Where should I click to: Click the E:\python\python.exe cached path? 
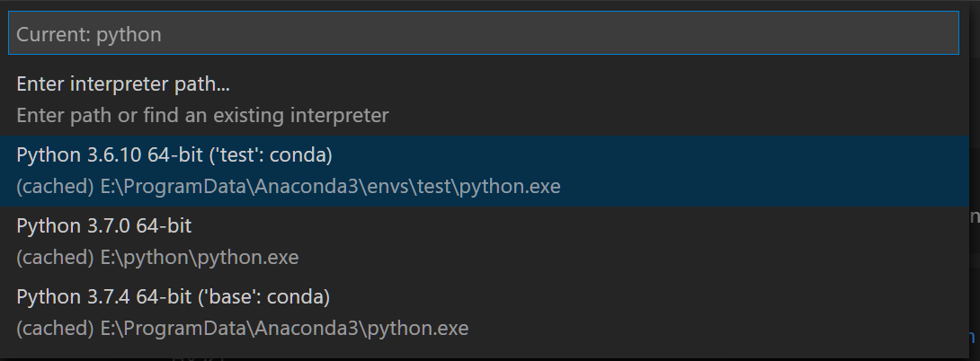pos(199,258)
